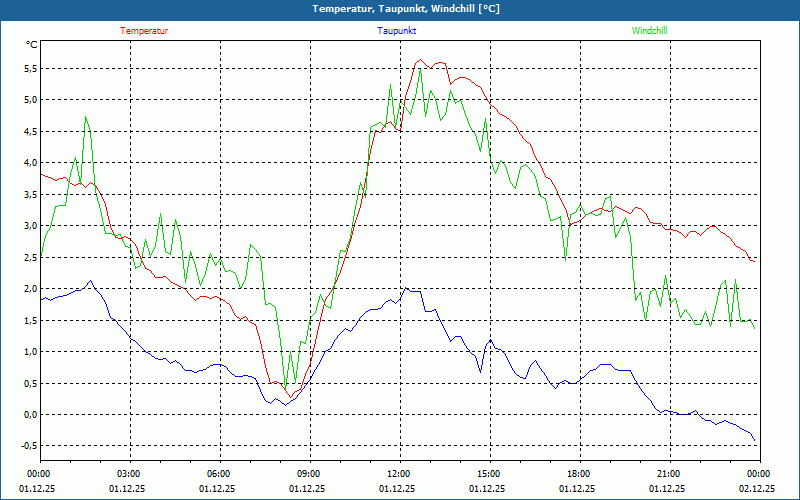Click the red Temperatur legend label
This screenshot has height=500, width=800.
click(x=144, y=30)
